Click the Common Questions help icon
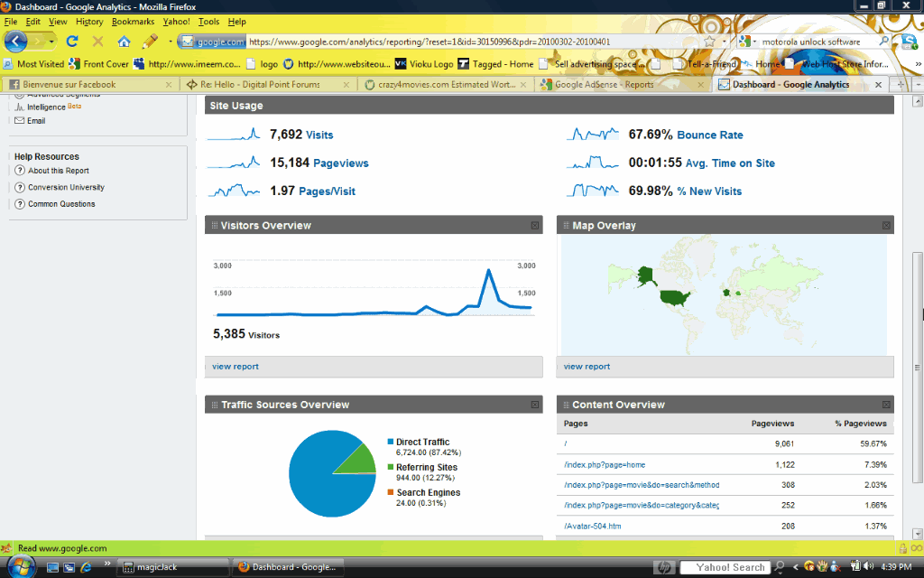924x578 pixels. pyautogui.click(x=20, y=204)
